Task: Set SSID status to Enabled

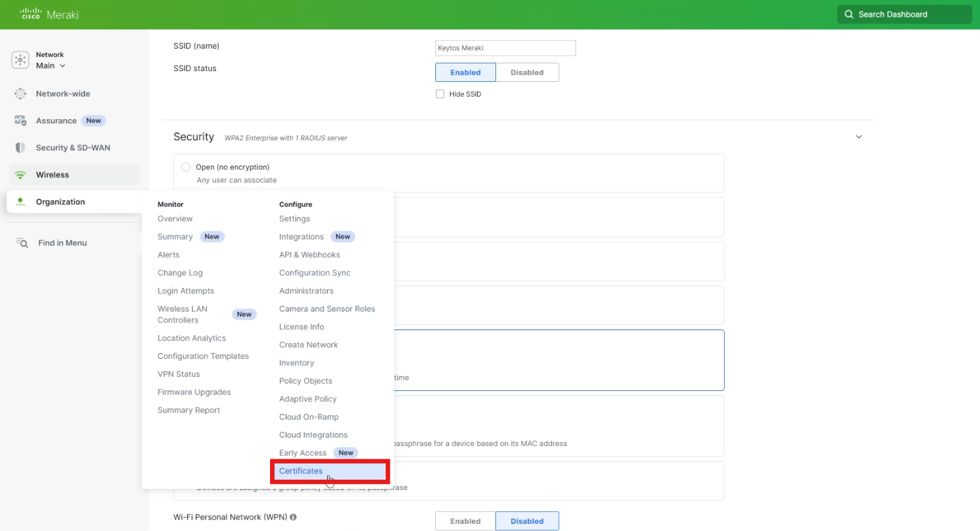Action: point(465,72)
